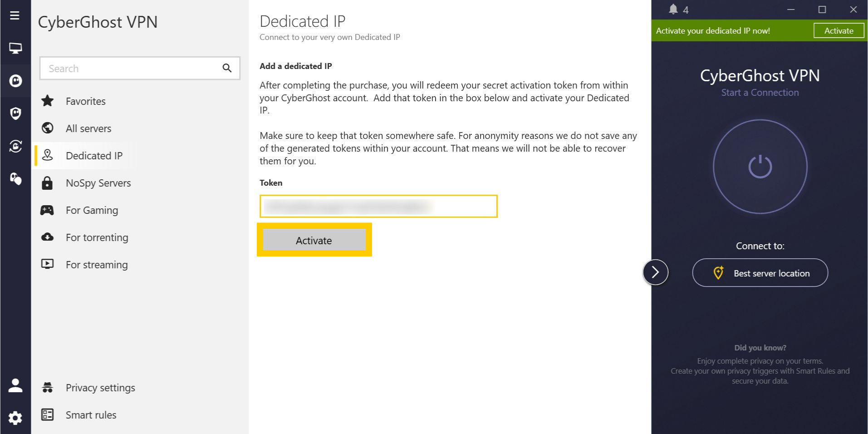The height and width of the screenshot is (434, 868).
Task: Focus the Search servers field
Action: tap(140, 69)
